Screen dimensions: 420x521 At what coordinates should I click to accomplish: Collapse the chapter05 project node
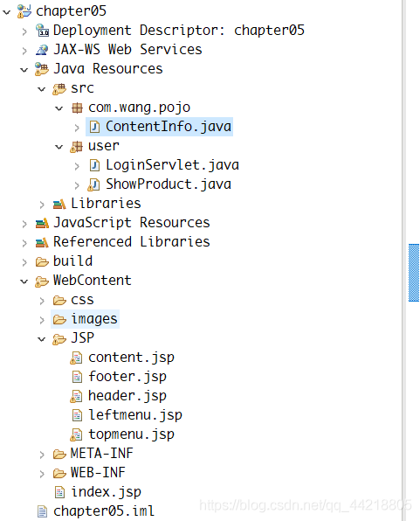(7, 12)
